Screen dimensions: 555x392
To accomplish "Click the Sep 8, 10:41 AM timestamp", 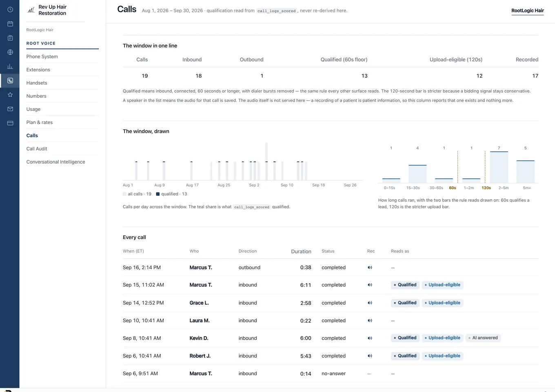I will tap(142, 338).
